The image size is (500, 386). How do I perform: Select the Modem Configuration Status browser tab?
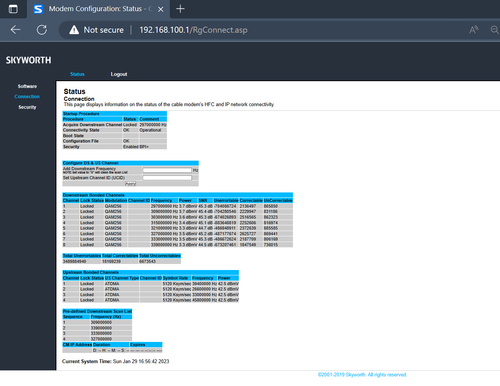click(98, 9)
